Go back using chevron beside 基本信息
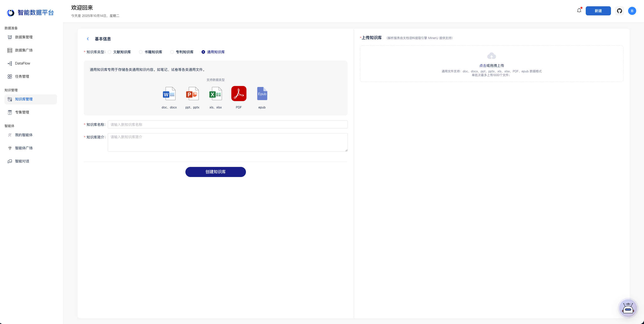Viewport: 644px width, 324px height. coord(88,39)
